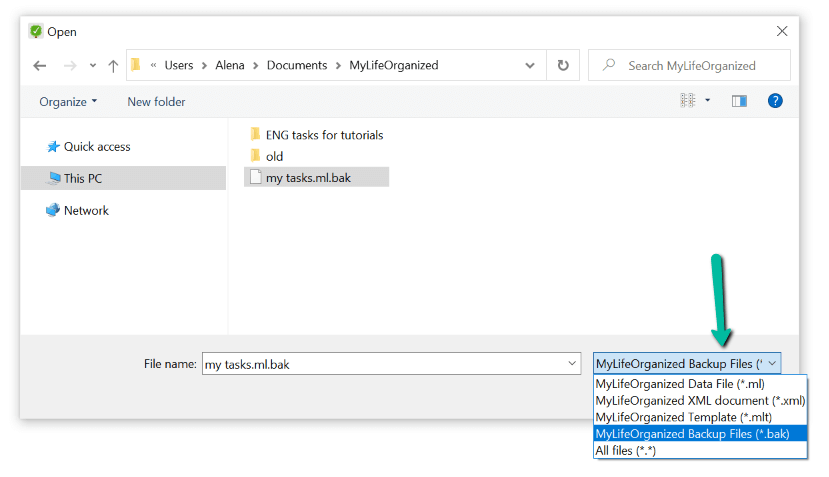This screenshot has height=477, width=829.
Task: Change the view layout icon
Action: (x=687, y=100)
